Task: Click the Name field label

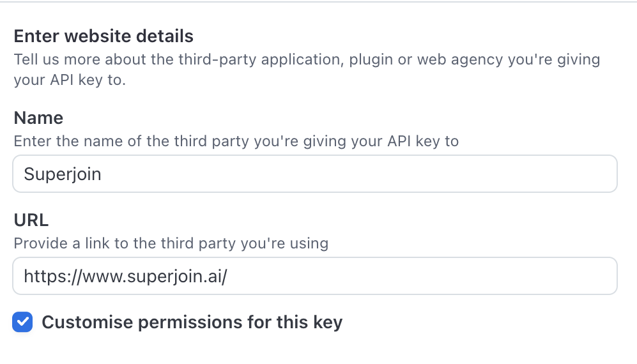Action: (38, 118)
